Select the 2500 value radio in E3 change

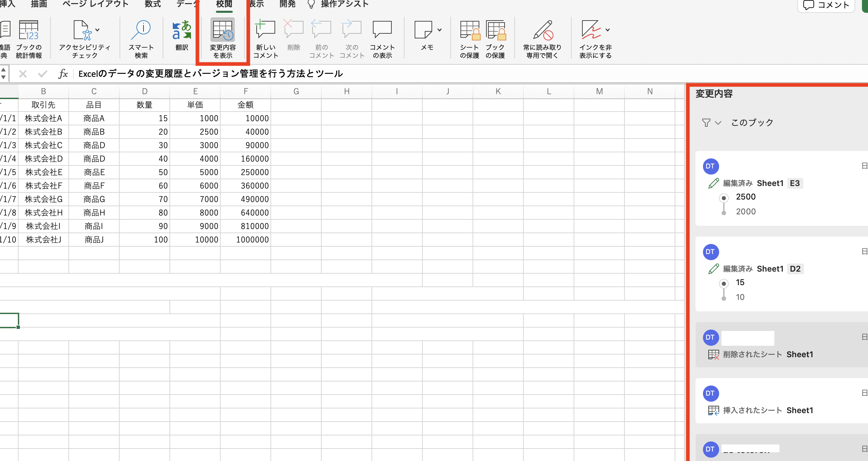724,197
